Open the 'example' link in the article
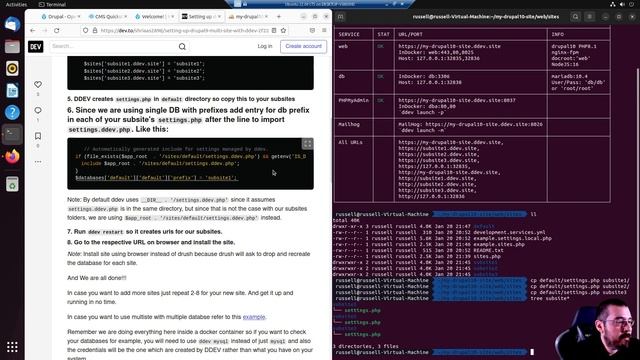The width and height of the screenshot is (640, 360). point(254,317)
